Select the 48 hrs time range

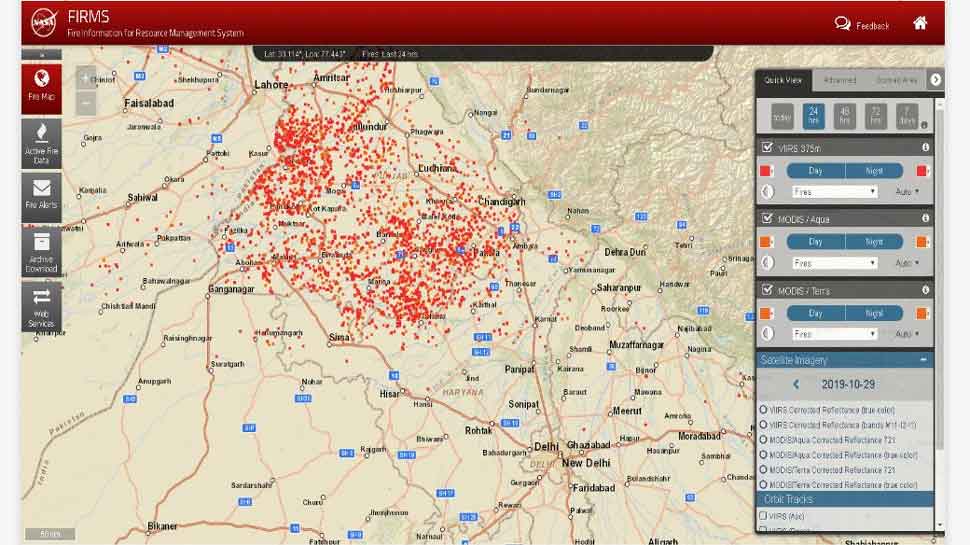[844, 116]
